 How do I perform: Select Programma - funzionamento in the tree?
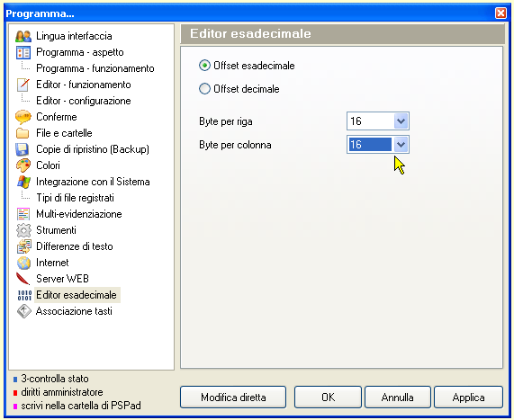click(x=95, y=68)
